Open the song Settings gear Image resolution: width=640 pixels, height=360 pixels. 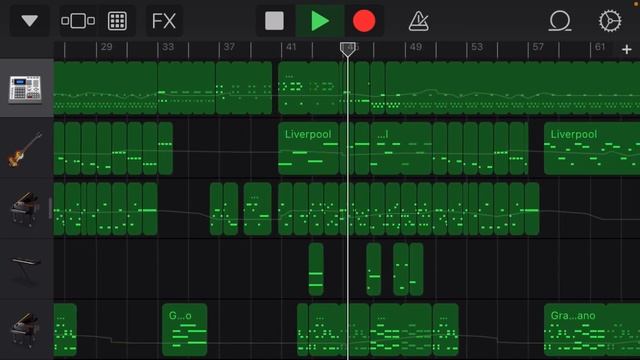point(610,20)
